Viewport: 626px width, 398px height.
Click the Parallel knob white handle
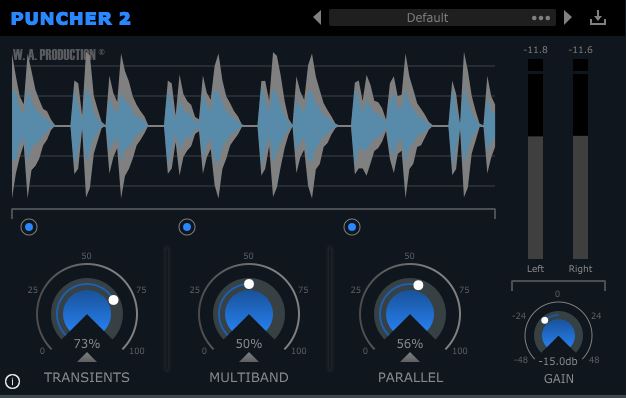tap(418, 285)
